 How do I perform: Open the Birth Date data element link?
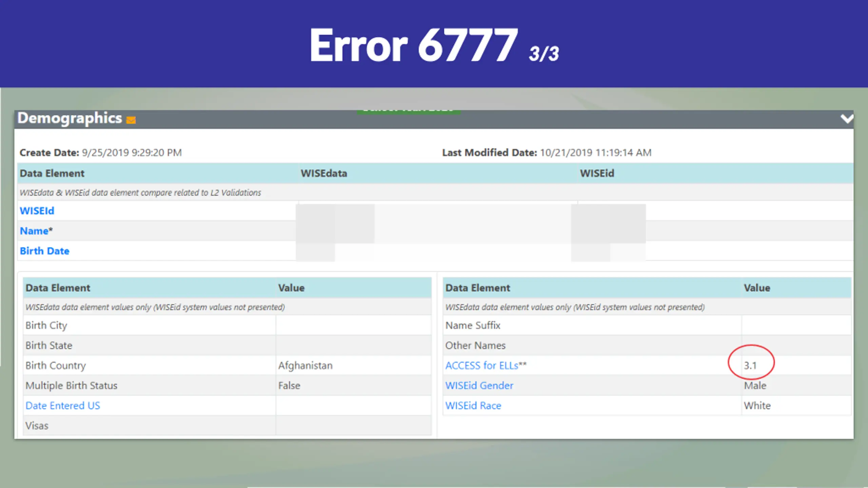click(44, 251)
